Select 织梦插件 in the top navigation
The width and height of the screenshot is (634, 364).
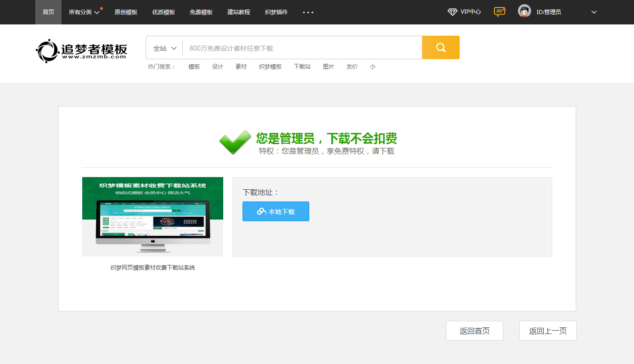point(276,12)
